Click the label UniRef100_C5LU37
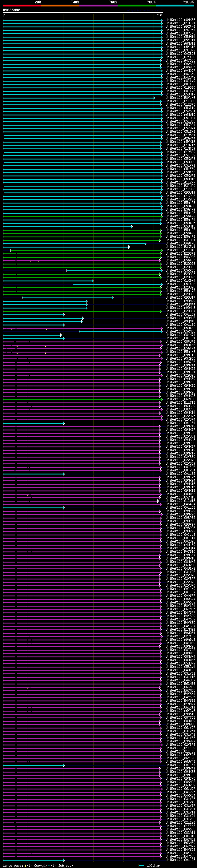 pos(180,118)
